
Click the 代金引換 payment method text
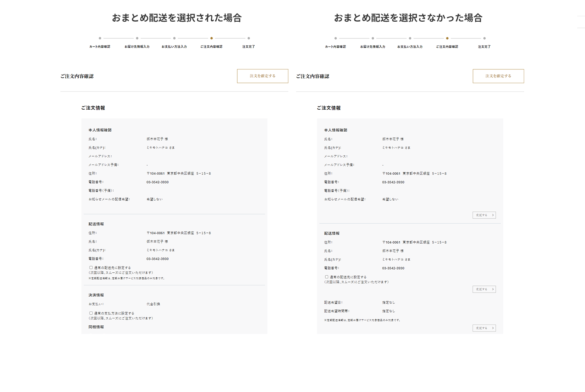pyautogui.click(x=153, y=304)
